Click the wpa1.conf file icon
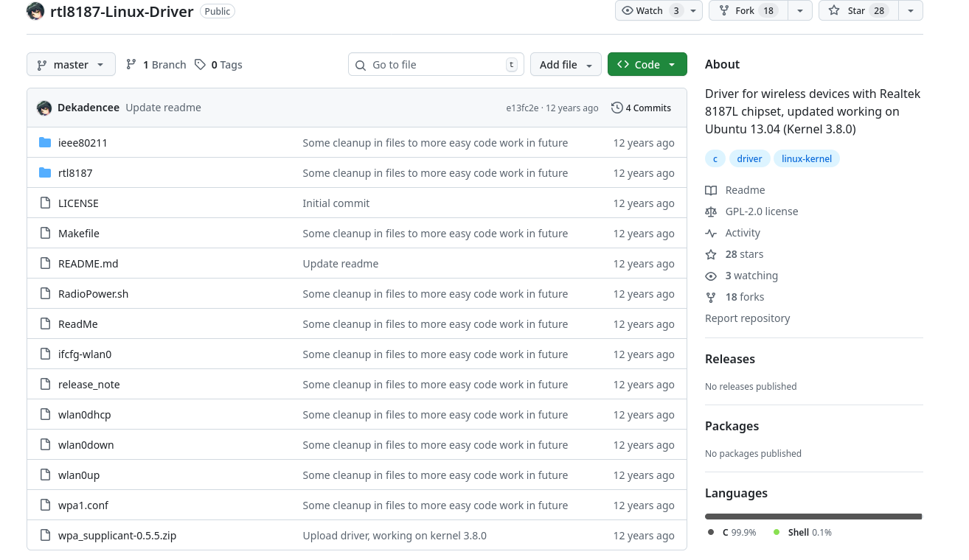 pos(45,505)
